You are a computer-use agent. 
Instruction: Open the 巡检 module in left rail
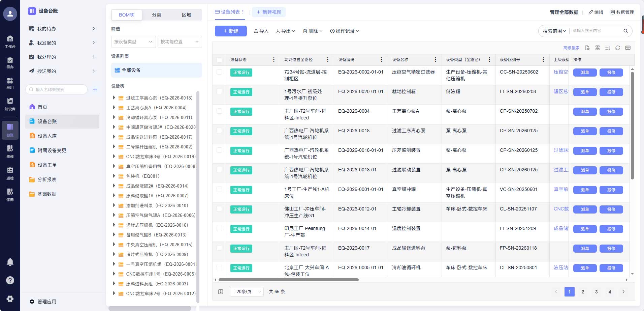click(10, 173)
